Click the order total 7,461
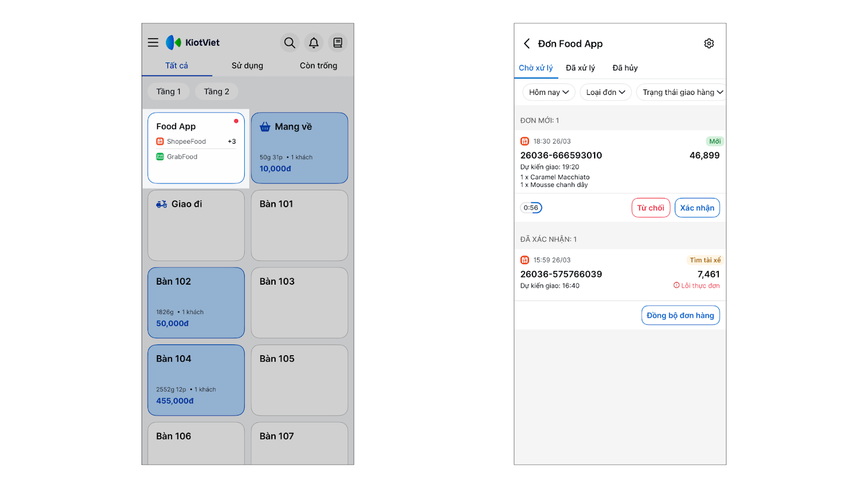Screen dimensions: 868x488 coord(709,274)
